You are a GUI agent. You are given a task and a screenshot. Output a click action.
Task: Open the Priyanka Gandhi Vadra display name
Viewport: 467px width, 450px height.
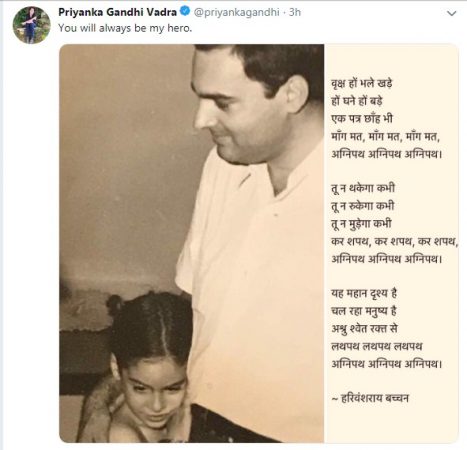[117, 12]
